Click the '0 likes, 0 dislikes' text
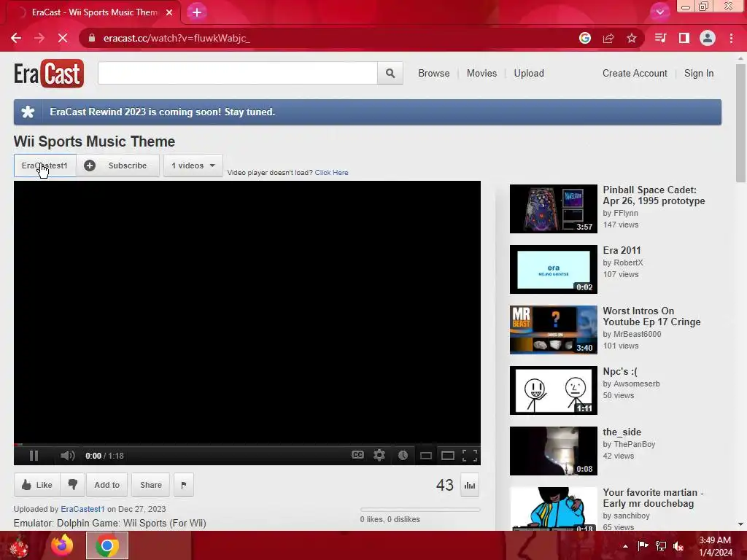The width and height of the screenshot is (747, 560). [390, 519]
